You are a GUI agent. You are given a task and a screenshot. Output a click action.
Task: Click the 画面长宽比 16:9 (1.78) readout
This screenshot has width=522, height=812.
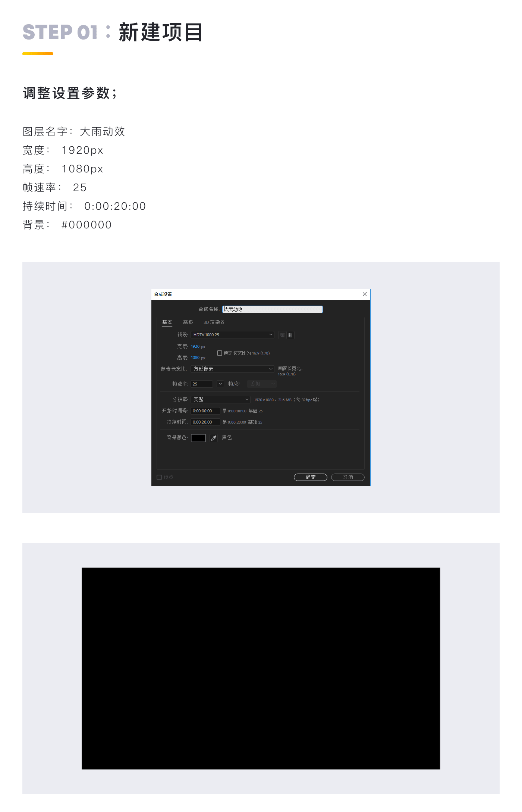pyautogui.click(x=290, y=371)
